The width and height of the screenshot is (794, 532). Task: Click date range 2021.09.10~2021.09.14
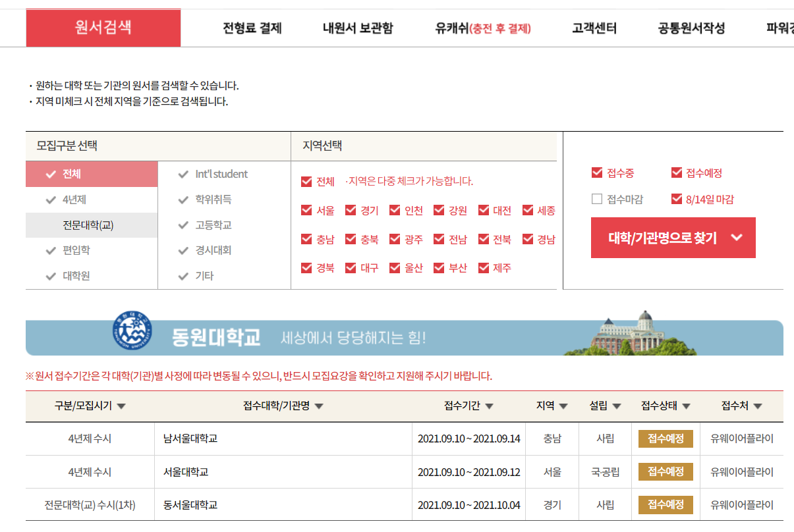click(x=469, y=439)
